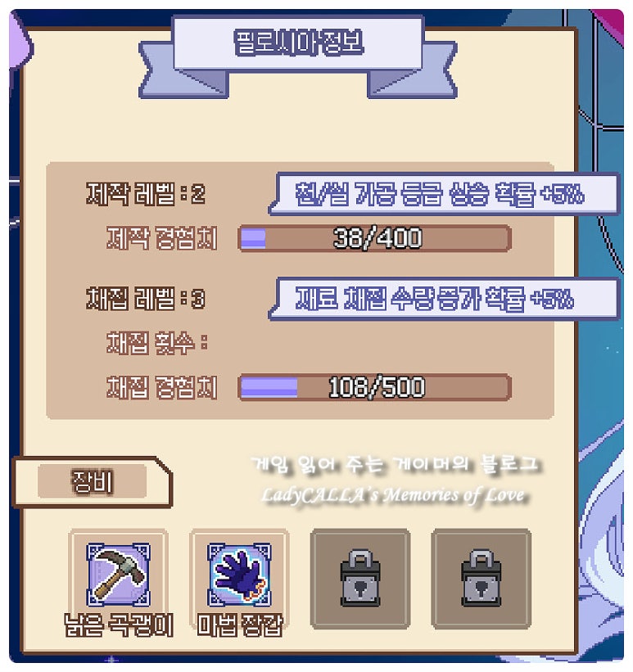This screenshot has width=633, height=672.
Task: Click the 낡은 곡괭이 item name
Action: 119,625
